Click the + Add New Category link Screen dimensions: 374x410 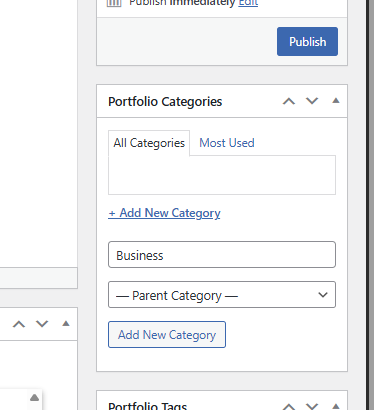pos(164,213)
